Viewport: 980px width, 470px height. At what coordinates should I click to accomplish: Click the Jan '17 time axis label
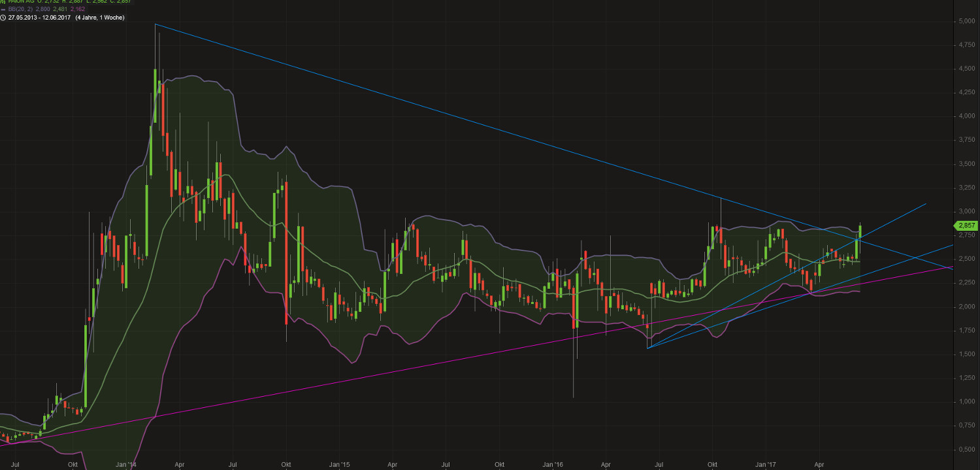[x=766, y=464]
